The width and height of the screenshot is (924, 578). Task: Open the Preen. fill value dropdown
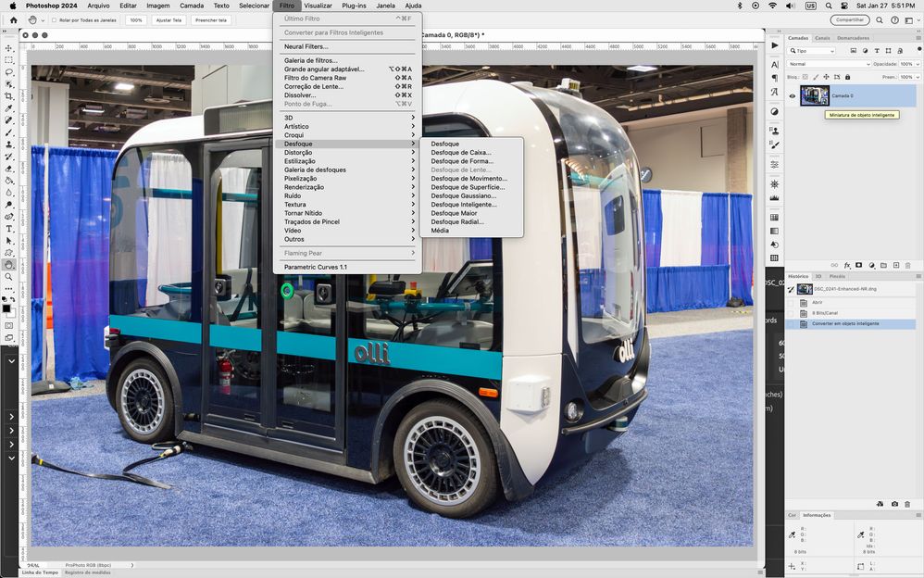[918, 77]
